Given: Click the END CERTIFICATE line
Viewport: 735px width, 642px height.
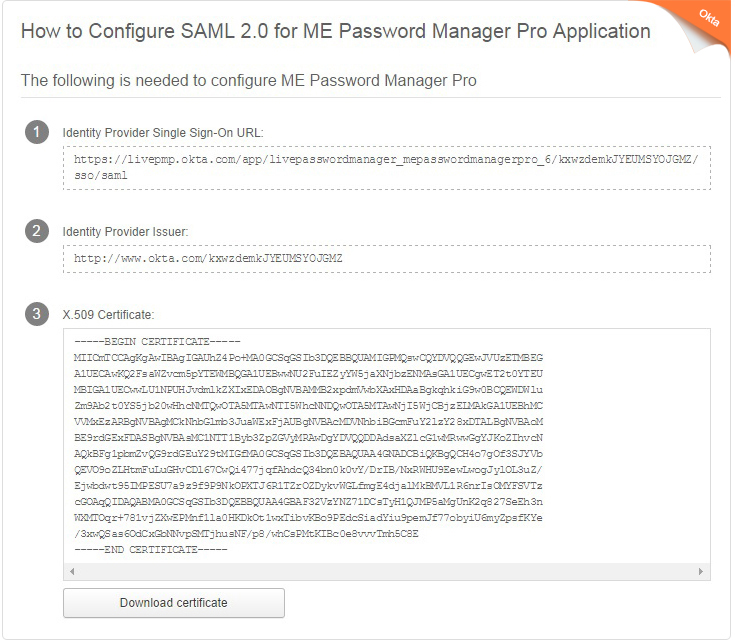Looking at the screenshot, I should click(150, 549).
